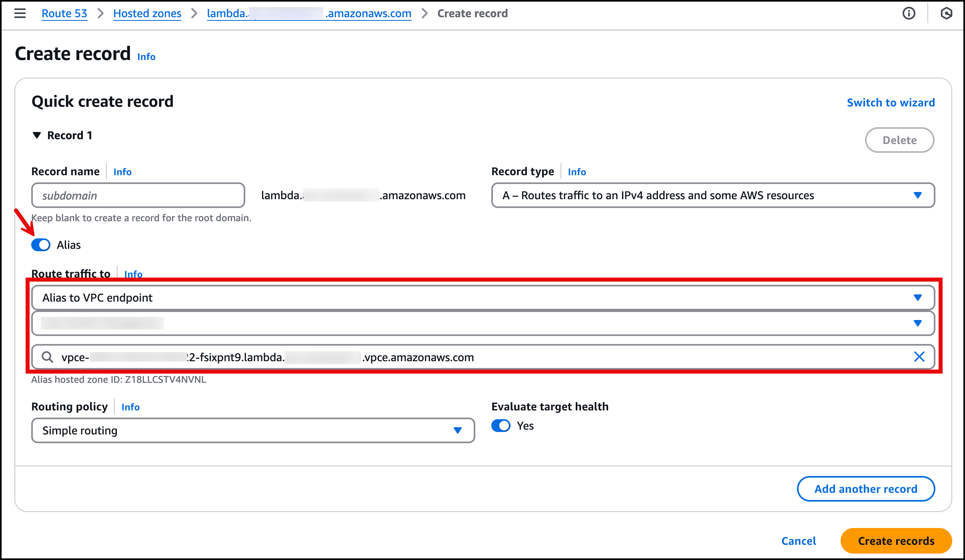Open the hamburger navigation menu
Screen dimensions: 965x560
click(20, 13)
